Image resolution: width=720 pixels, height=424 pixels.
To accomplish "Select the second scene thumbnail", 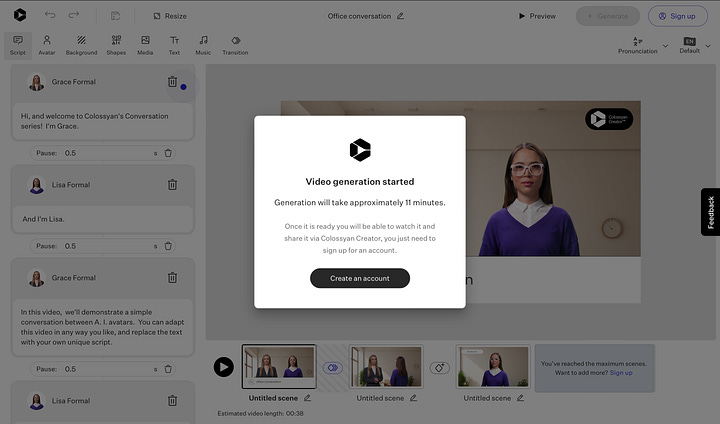I will click(386, 367).
